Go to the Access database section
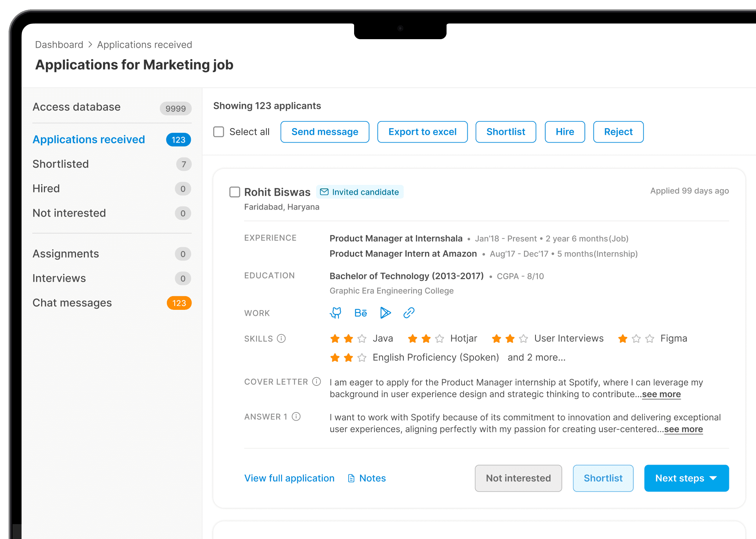Screen dimensions: 756x539 coord(76,107)
